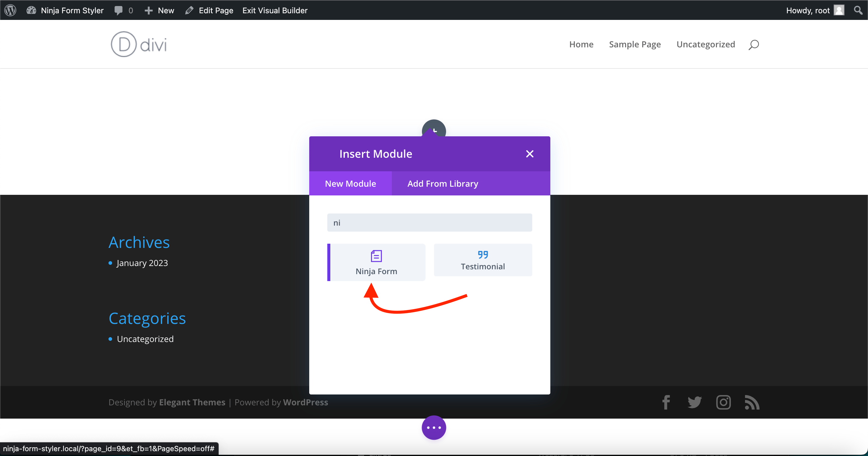This screenshot has width=868, height=456.
Task: Switch to the New Module tab
Action: [x=351, y=183]
